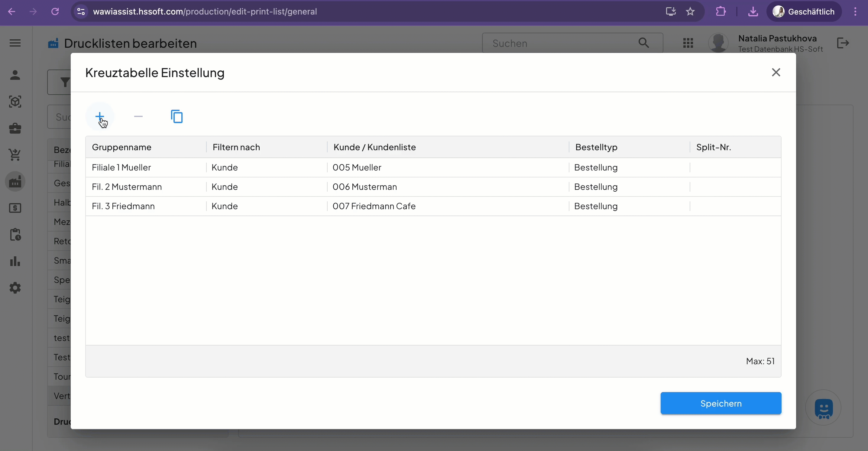Image resolution: width=868 pixels, height=451 pixels.
Task: Open the hamburger menu in sidebar
Action: click(x=15, y=43)
